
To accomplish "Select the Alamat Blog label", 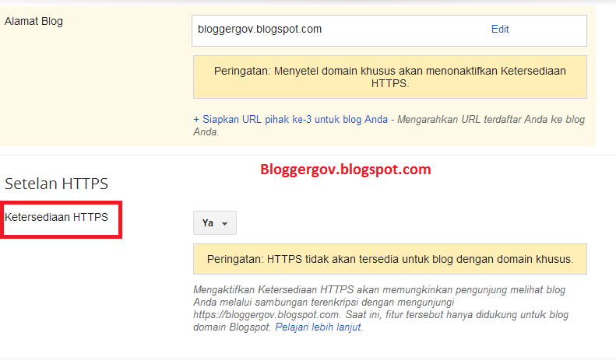I will tap(33, 22).
